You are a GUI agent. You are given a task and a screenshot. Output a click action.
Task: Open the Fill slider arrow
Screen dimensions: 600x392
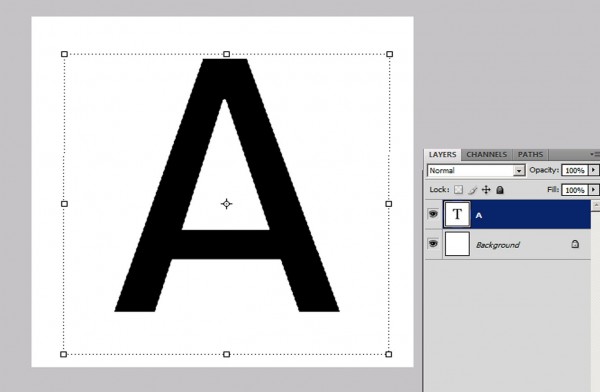click(x=593, y=189)
